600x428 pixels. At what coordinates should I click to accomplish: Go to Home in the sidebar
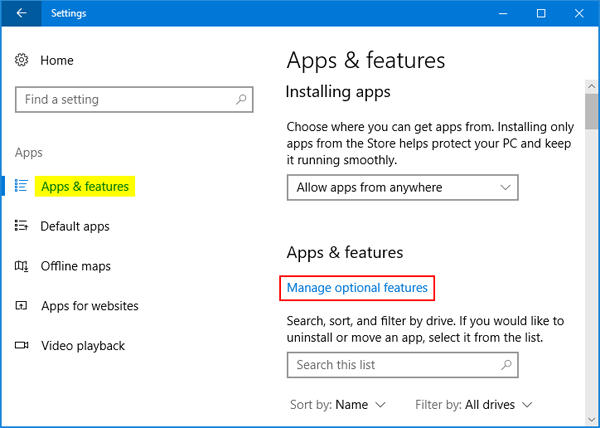57,61
